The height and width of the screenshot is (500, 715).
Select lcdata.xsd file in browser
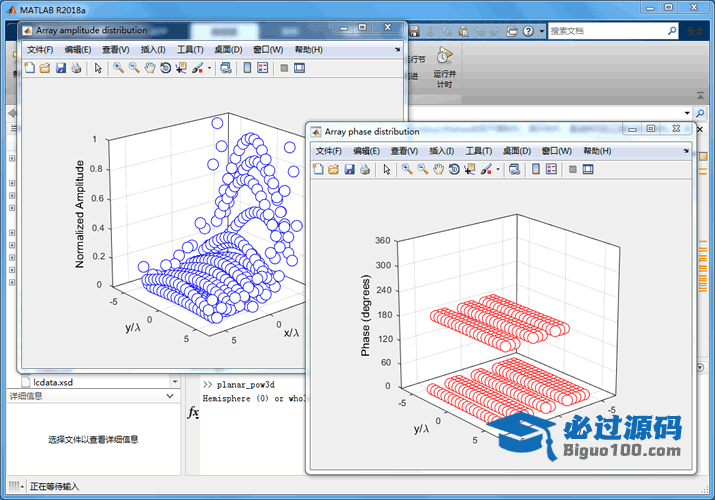coord(52,381)
